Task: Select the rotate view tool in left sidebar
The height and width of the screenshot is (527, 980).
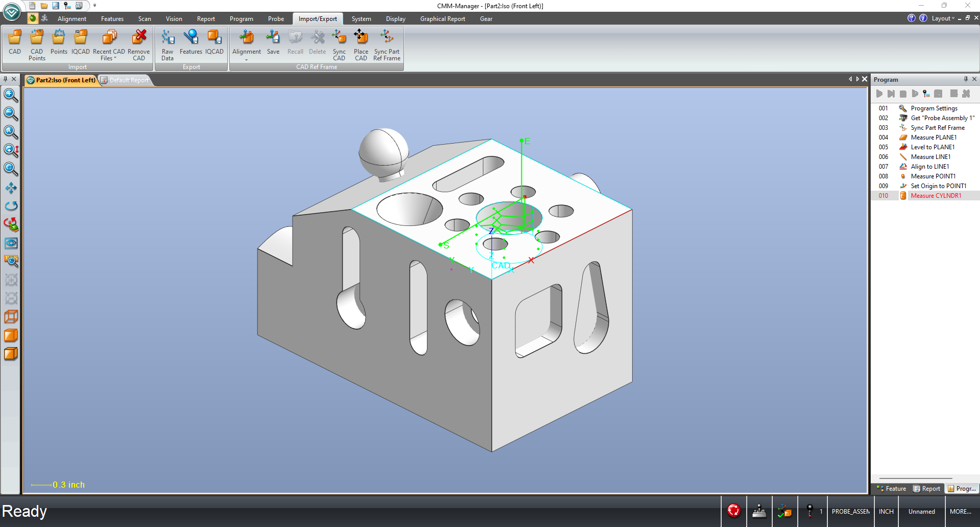Action: pos(11,205)
